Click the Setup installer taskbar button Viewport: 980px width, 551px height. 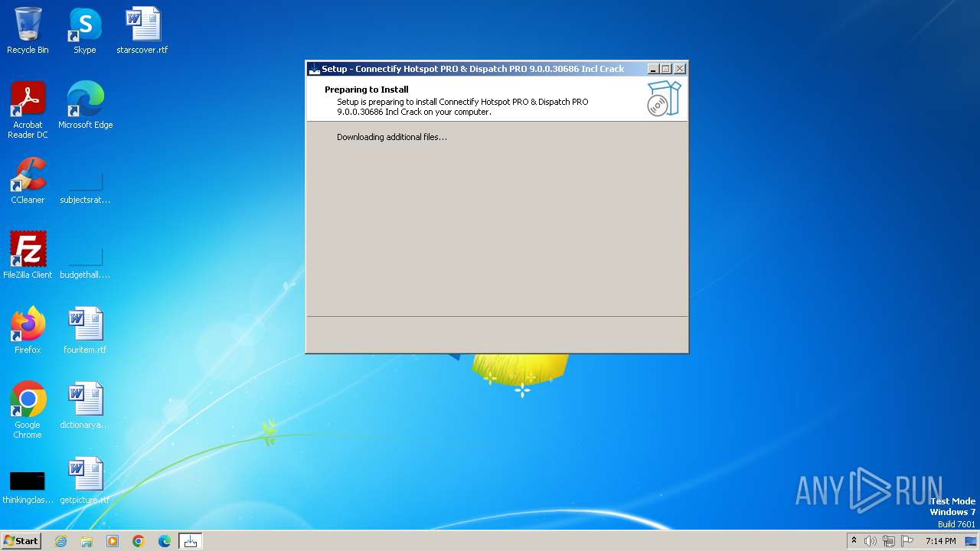[x=191, y=541]
